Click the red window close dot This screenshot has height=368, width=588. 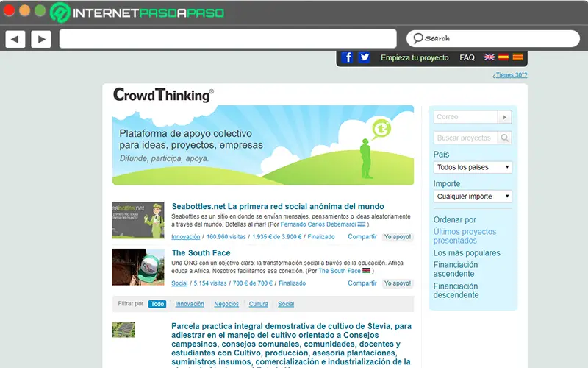click(x=9, y=10)
